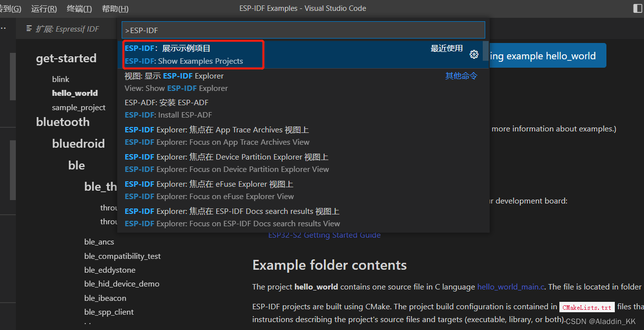The height and width of the screenshot is (330, 644).
Task: Open the ble_compatibility_test example
Action: tap(123, 256)
